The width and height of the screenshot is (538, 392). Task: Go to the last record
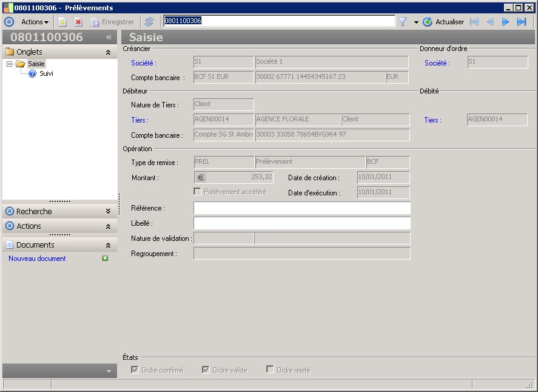pyautogui.click(x=522, y=22)
